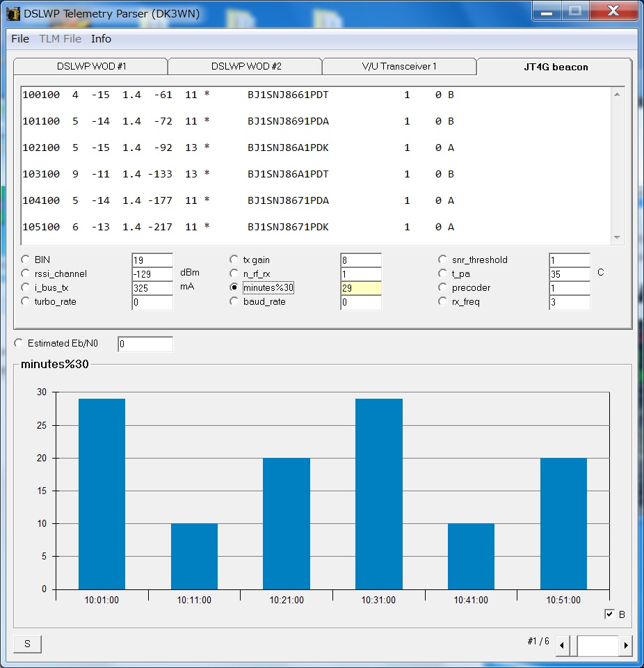Click the Estimated Eb/N0 value field
Viewport: 644px width, 668px height.
tap(145, 344)
